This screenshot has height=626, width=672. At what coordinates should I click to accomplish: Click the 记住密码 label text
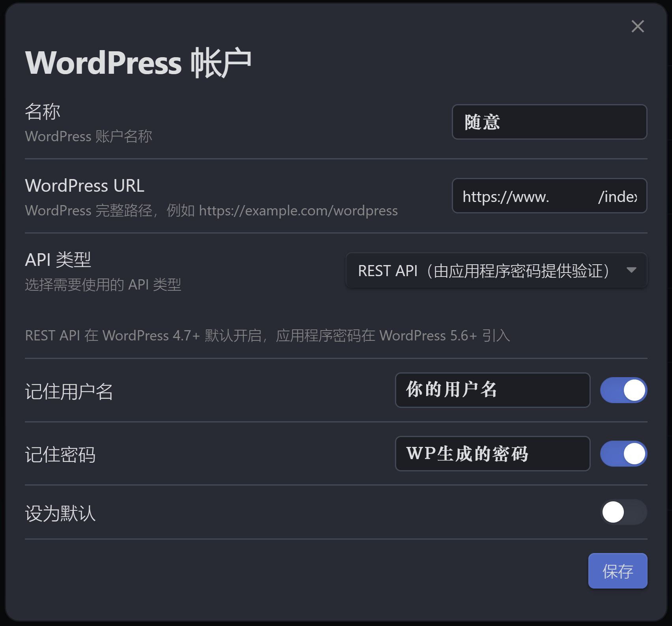[x=60, y=455]
